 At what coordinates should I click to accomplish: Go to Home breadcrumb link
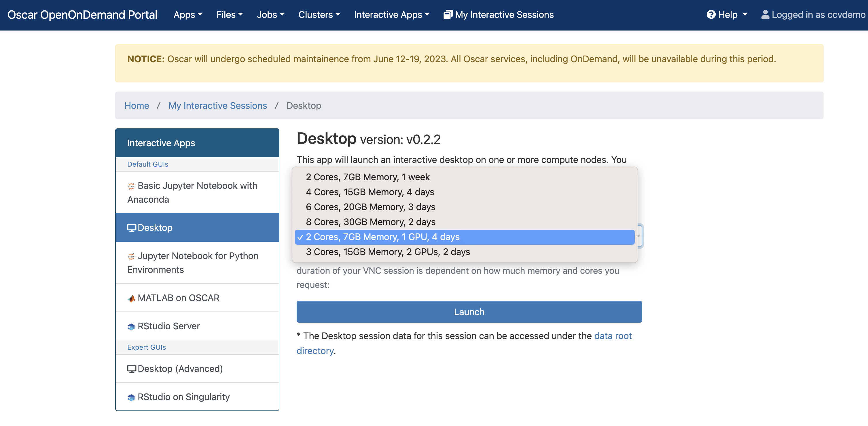point(137,105)
